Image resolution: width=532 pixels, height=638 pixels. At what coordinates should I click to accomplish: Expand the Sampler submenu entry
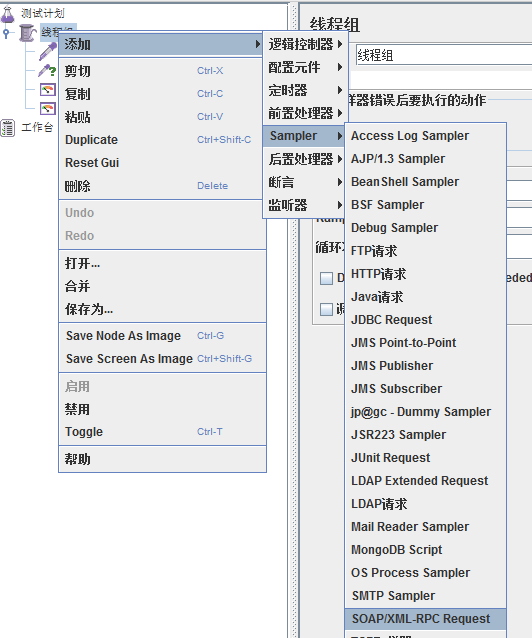point(305,136)
